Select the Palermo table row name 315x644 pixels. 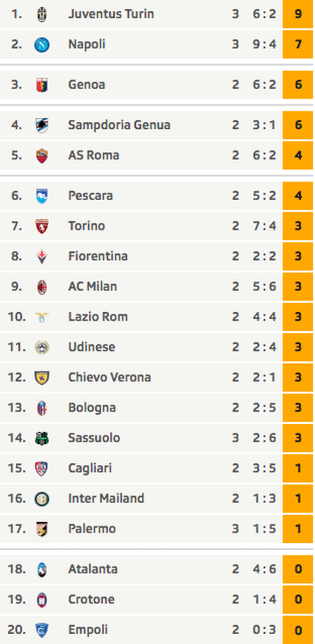coord(92,529)
